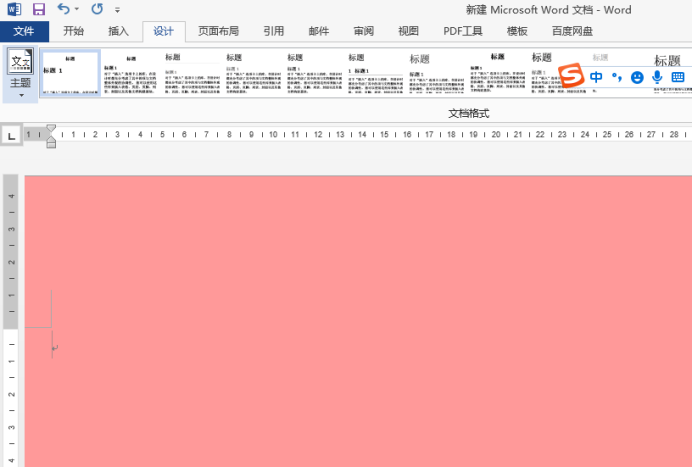Redo the last action
693x468 pixels.
point(97,8)
